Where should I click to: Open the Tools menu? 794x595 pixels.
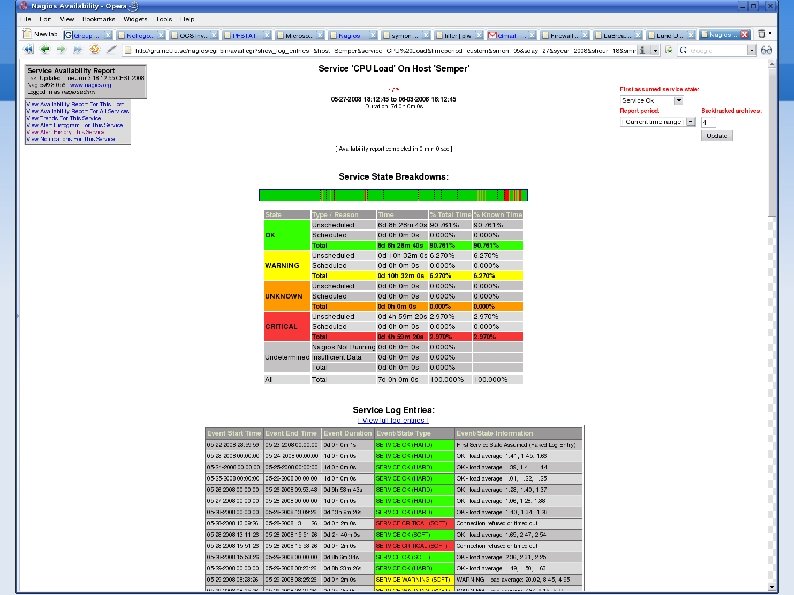(164, 19)
